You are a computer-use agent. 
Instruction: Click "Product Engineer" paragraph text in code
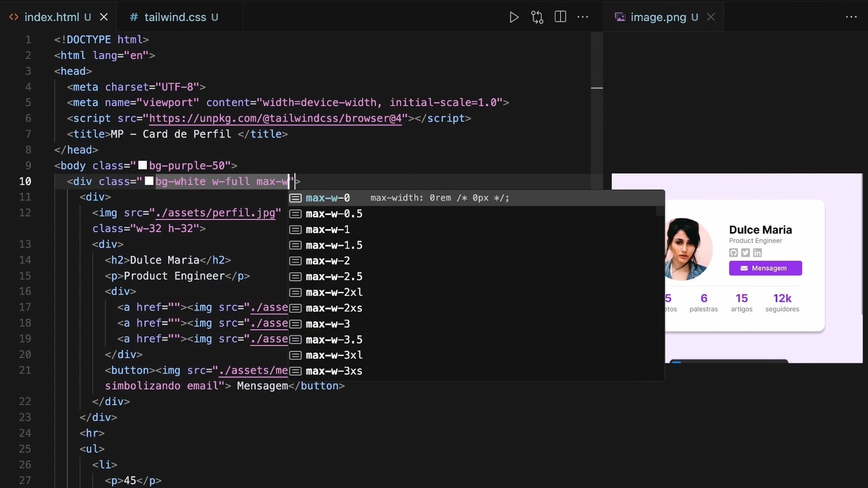(x=174, y=276)
